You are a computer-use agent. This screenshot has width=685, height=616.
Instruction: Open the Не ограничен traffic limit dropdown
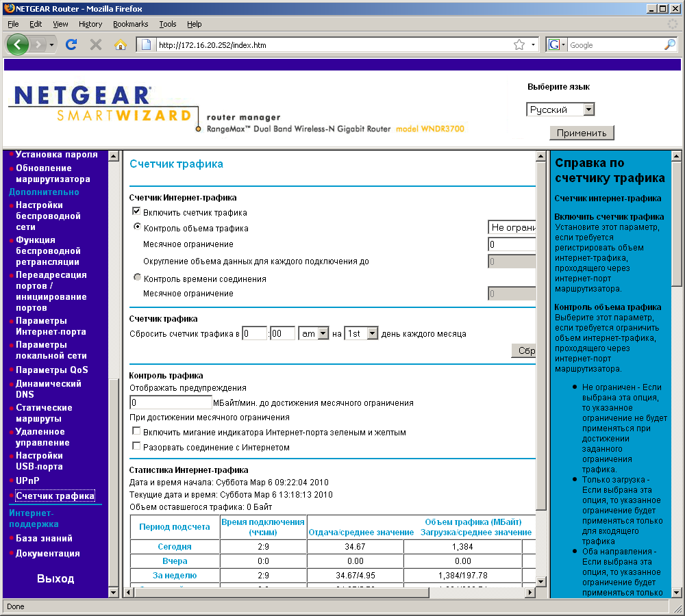click(x=512, y=227)
